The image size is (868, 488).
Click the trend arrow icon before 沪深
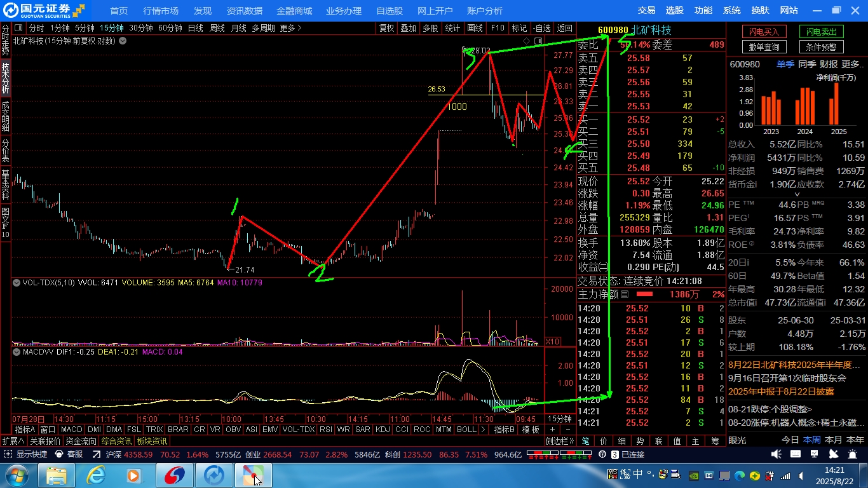97,454
